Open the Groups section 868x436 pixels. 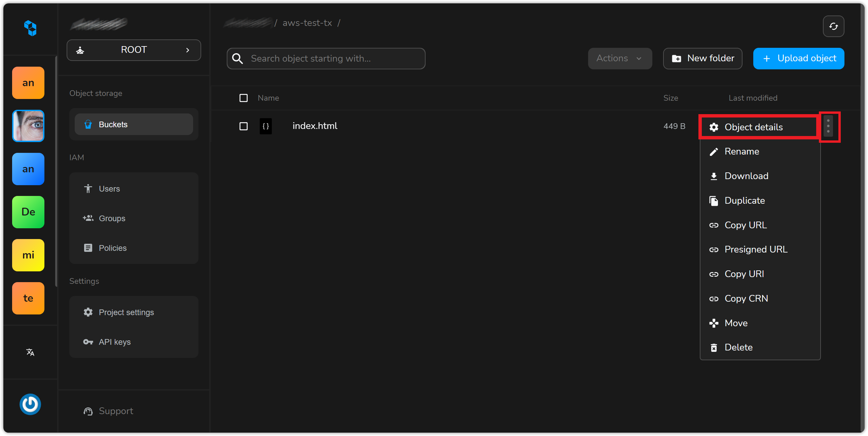click(134, 218)
